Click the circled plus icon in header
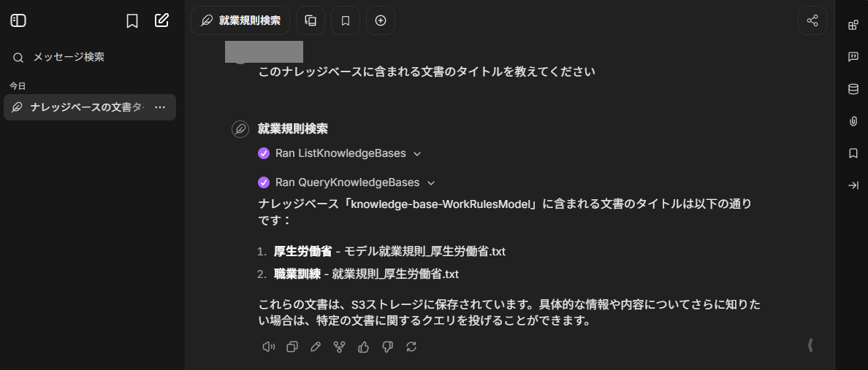The height and width of the screenshot is (370, 868). tap(381, 20)
